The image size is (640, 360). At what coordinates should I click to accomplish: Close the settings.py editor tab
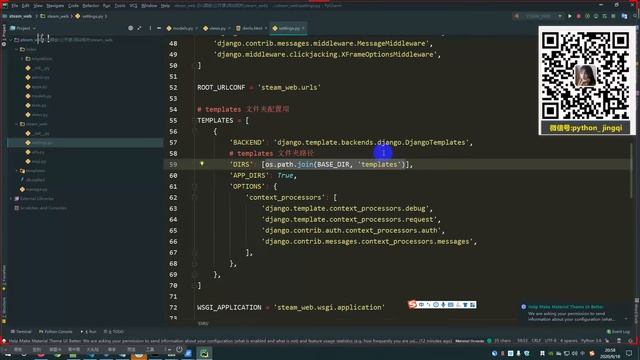pos(303,28)
